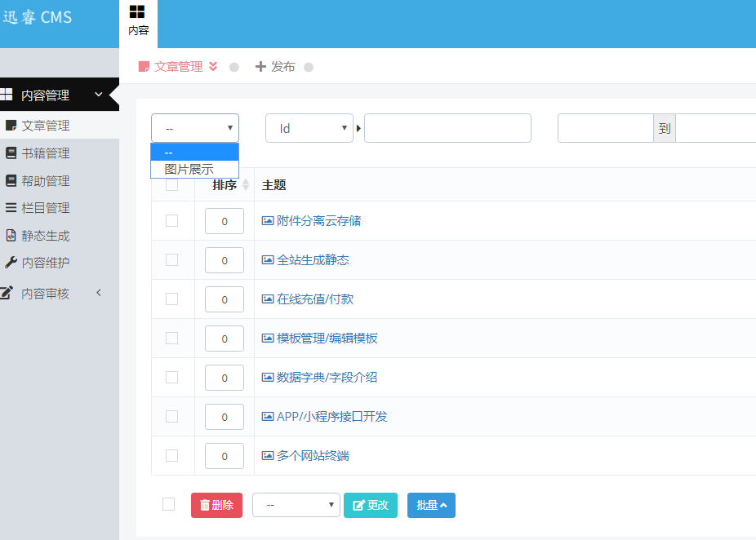The width and height of the screenshot is (756, 540).
Task: Click the 书籍管理 book icon in sidebar
Action: [11, 153]
